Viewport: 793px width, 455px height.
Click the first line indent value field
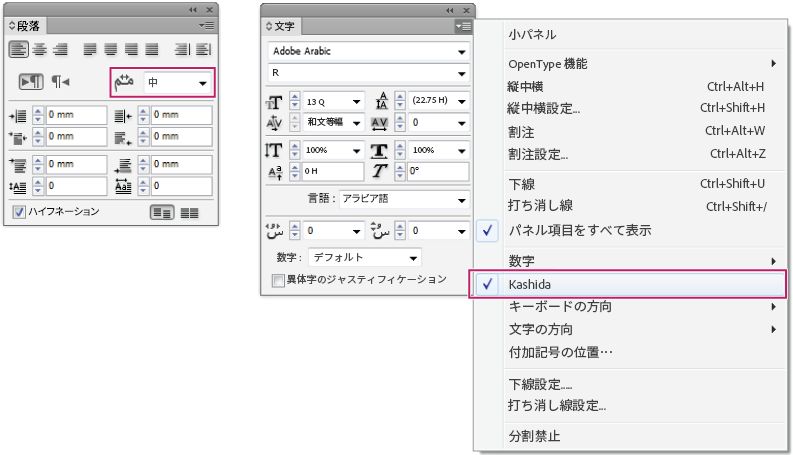76,136
